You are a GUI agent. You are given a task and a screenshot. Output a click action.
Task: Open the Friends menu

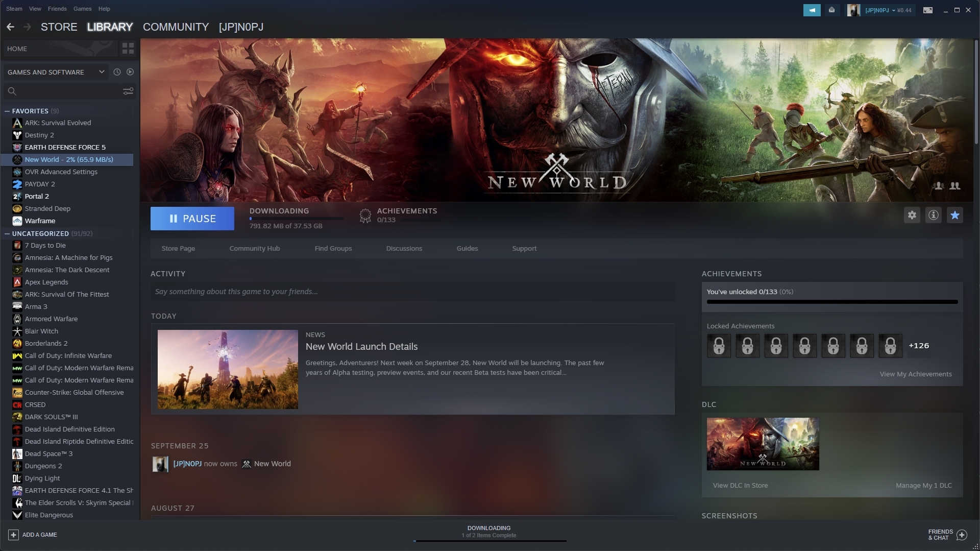coord(57,9)
